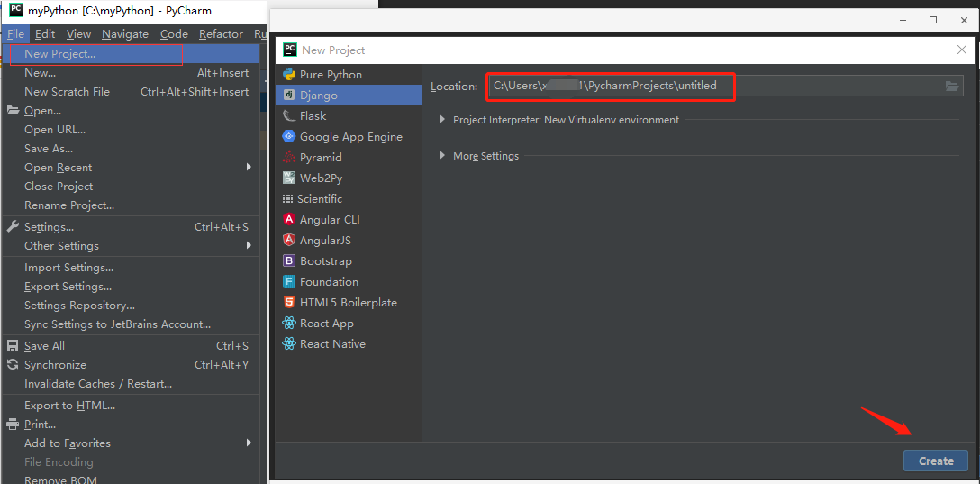Click the Print printer icon
Viewport: 980px width, 484px height.
14,425
